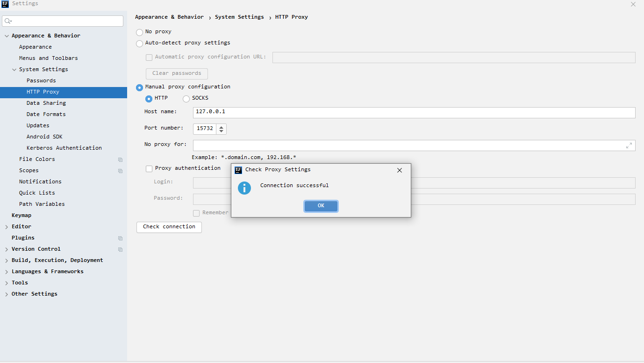Tick Automatic proxy configuration URL checkbox
The height and width of the screenshot is (363, 644).
(149, 57)
